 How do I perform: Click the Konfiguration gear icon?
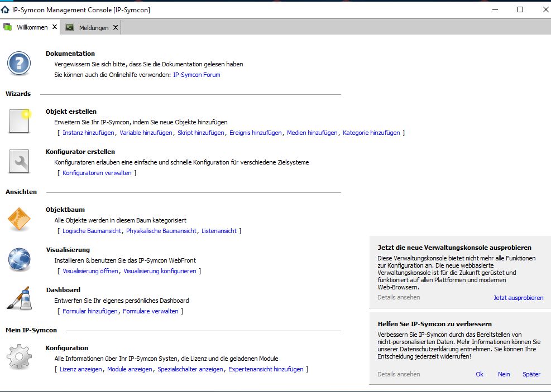19,357
